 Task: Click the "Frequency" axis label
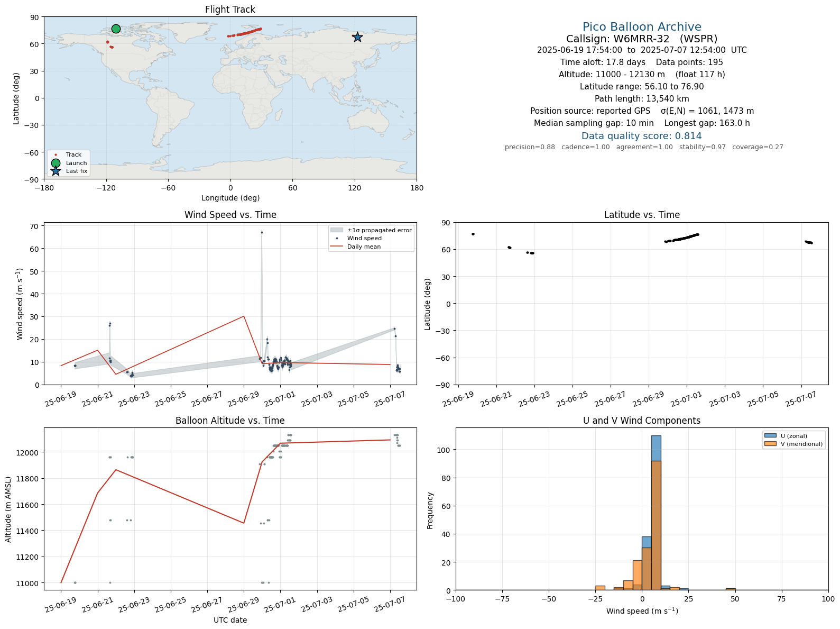coord(430,511)
